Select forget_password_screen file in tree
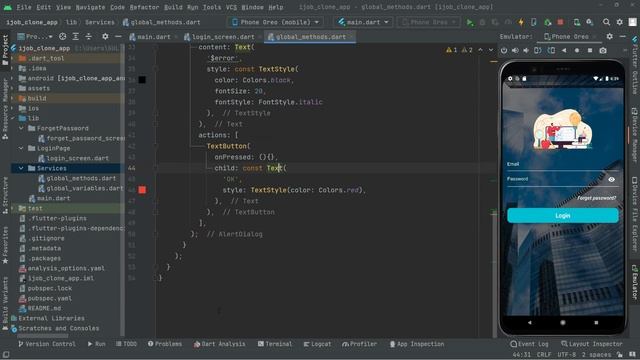This screenshot has width=640, height=360. click(85, 138)
